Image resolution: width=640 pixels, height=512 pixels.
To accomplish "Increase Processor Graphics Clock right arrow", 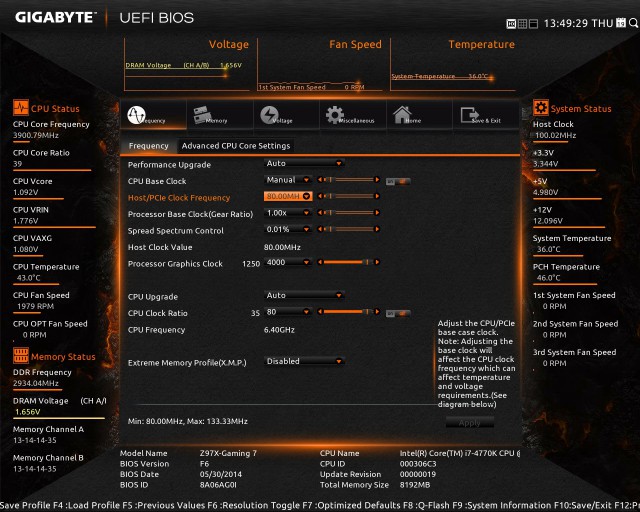I will (x=377, y=262).
